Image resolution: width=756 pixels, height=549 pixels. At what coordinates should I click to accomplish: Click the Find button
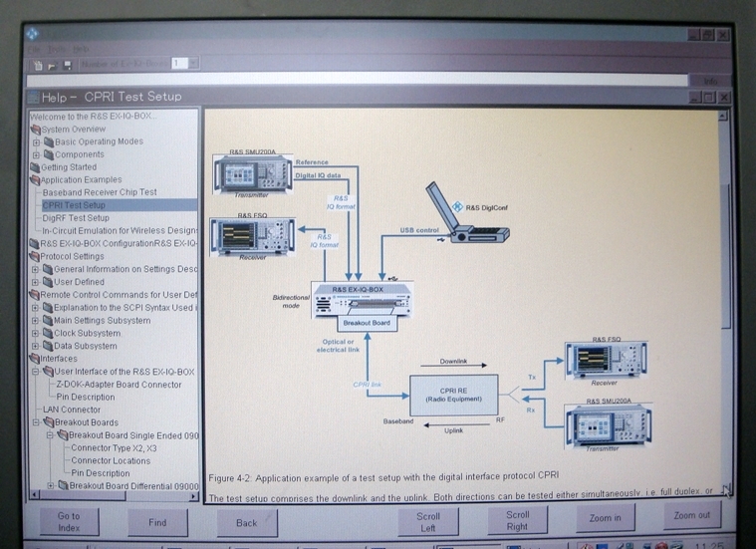157,522
